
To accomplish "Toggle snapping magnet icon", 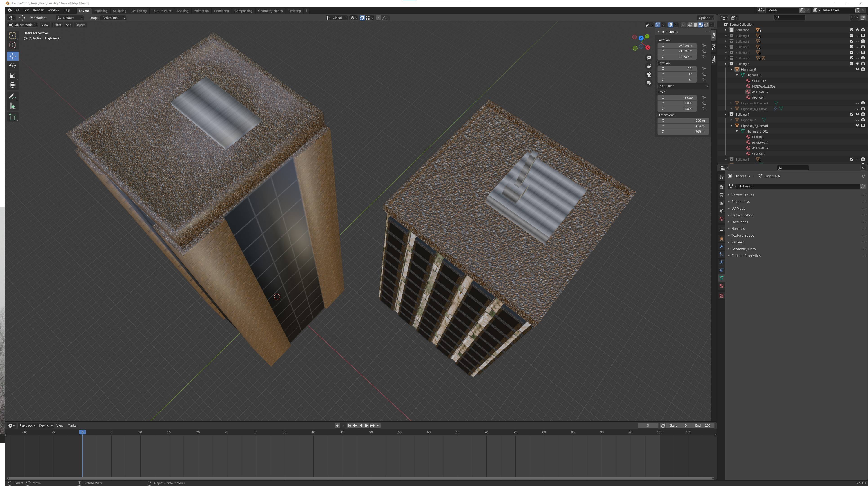I will point(362,18).
